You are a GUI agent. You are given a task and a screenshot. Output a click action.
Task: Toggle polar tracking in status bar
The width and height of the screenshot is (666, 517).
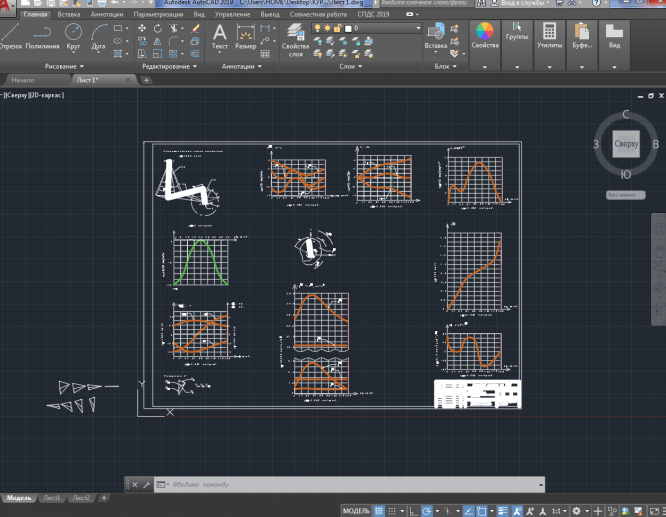click(426, 510)
